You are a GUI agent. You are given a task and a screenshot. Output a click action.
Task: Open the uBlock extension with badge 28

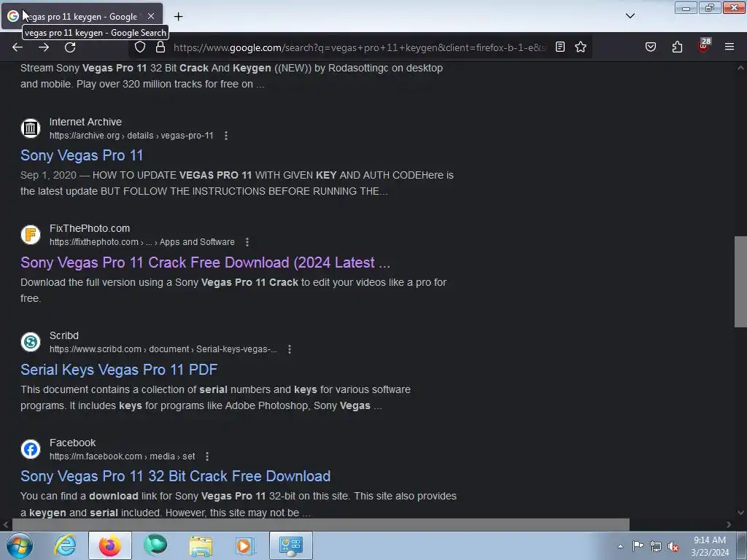point(704,46)
